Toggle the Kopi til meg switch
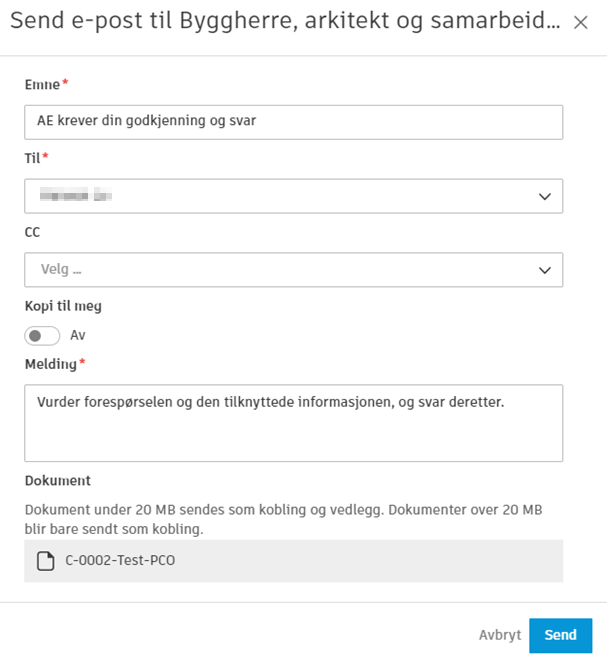Image resolution: width=607 pixels, height=663 pixels. click(42, 336)
